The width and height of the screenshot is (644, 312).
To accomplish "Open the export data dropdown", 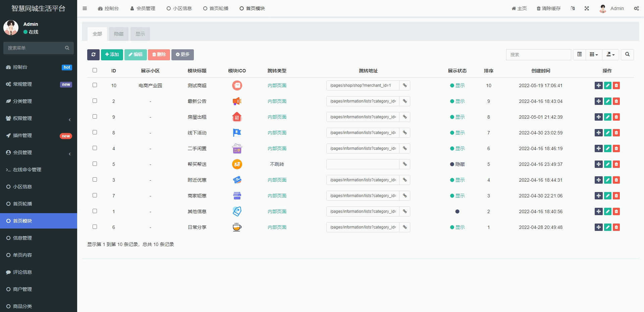I will point(610,55).
